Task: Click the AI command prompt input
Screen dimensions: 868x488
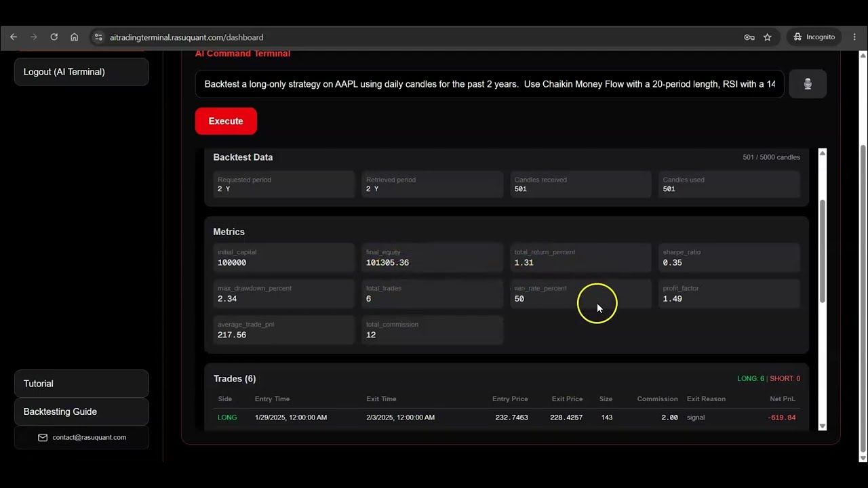Action: click(490, 84)
